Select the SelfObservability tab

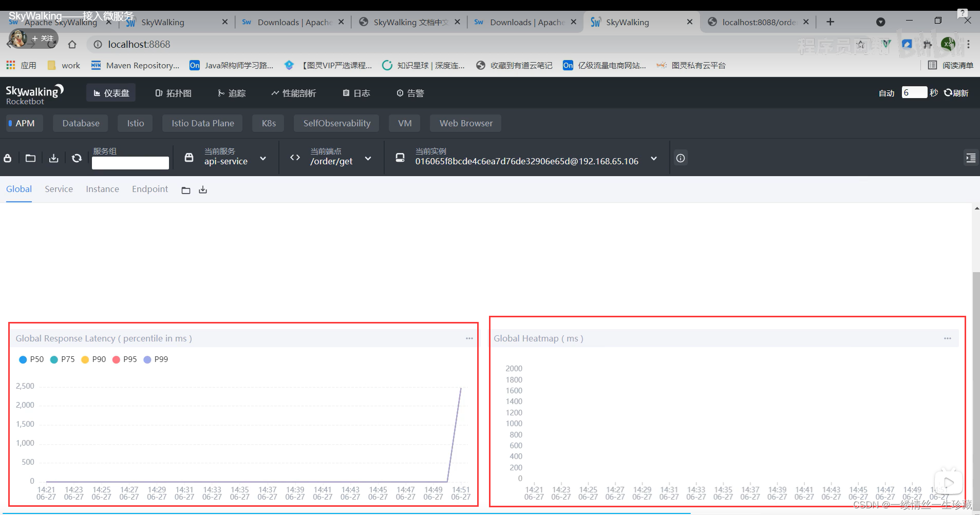336,123
